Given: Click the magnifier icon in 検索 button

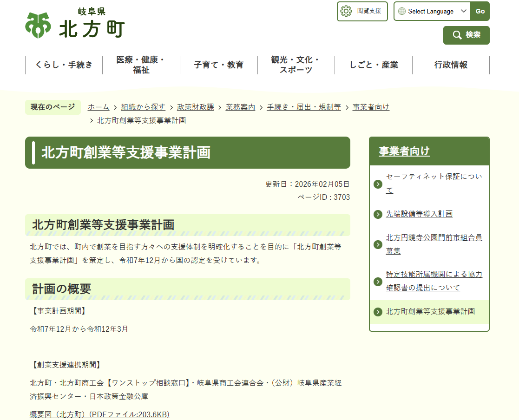Looking at the screenshot, I should coord(457,35).
